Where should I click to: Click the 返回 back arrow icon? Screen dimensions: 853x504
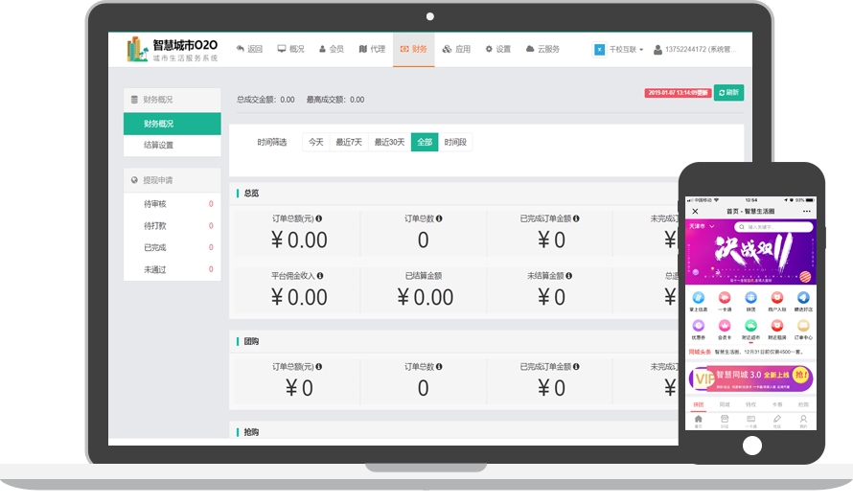[240, 49]
